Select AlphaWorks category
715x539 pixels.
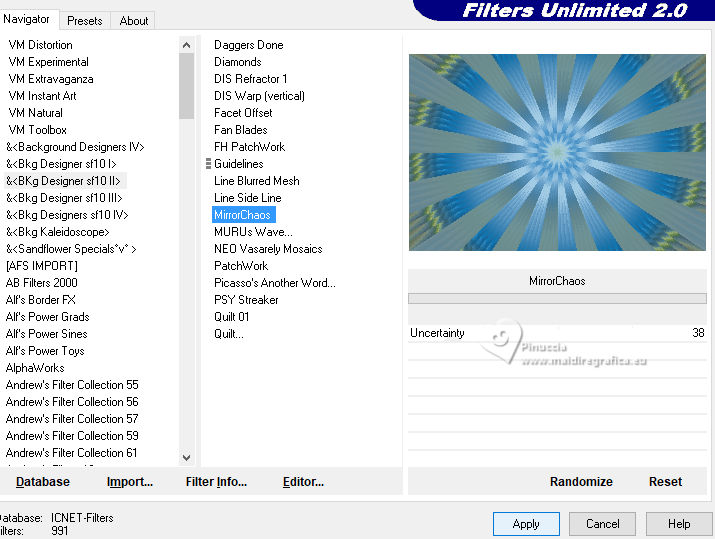(x=35, y=368)
